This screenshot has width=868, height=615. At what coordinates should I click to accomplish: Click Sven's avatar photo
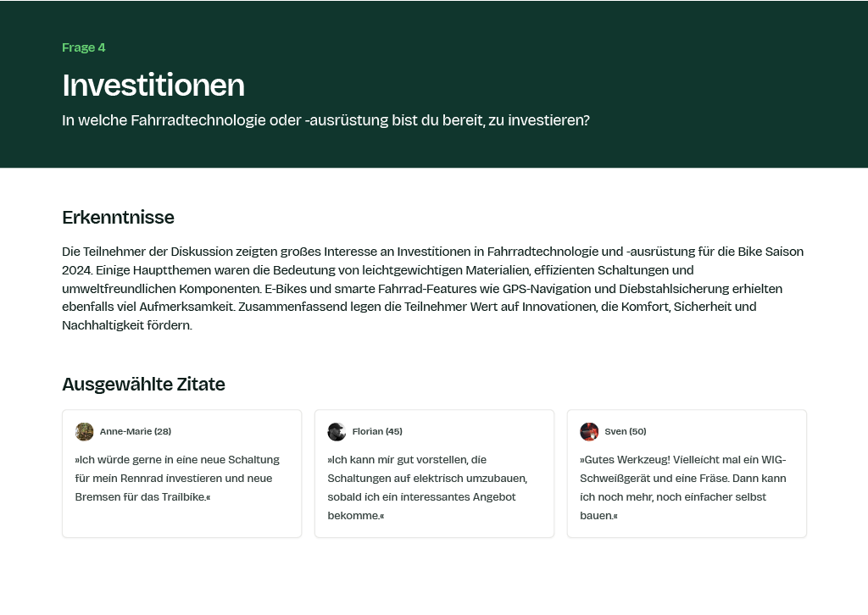pos(589,431)
